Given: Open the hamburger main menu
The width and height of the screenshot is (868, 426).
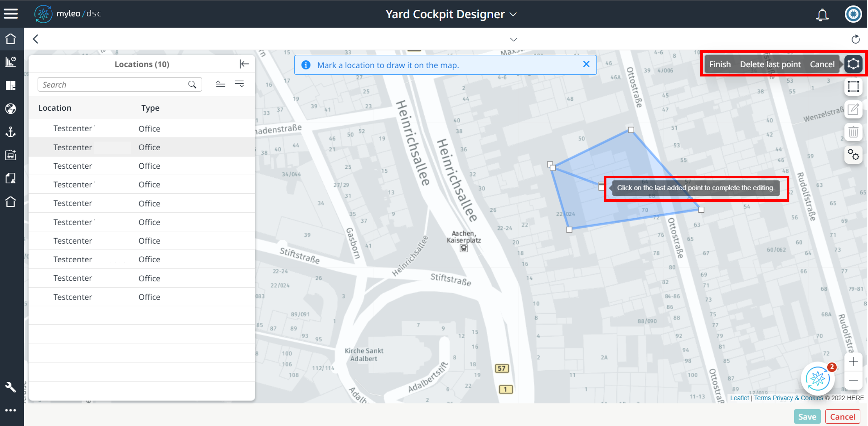Looking at the screenshot, I should coord(11,14).
